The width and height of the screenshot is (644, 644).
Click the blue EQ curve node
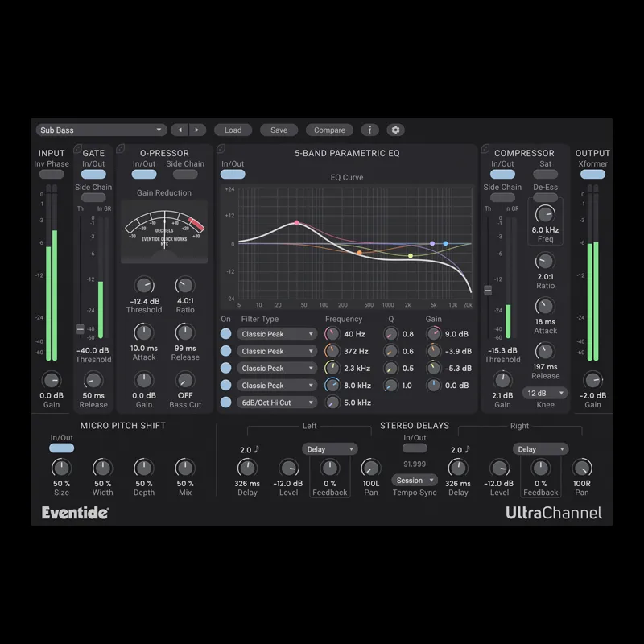click(446, 244)
